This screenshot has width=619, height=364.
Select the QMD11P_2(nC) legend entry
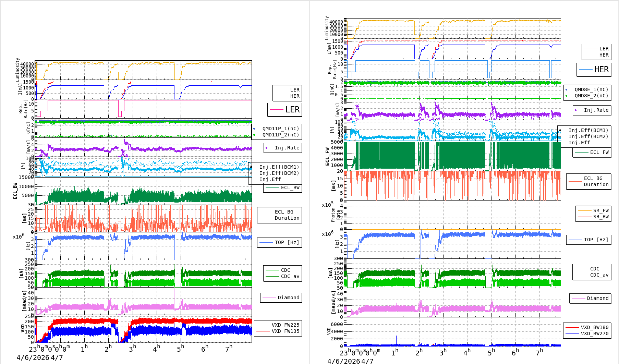coord(280,135)
